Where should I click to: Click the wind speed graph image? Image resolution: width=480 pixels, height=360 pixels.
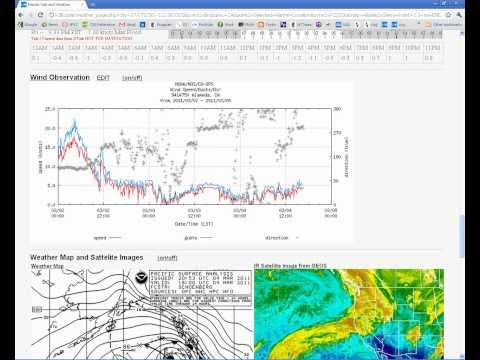(x=192, y=162)
